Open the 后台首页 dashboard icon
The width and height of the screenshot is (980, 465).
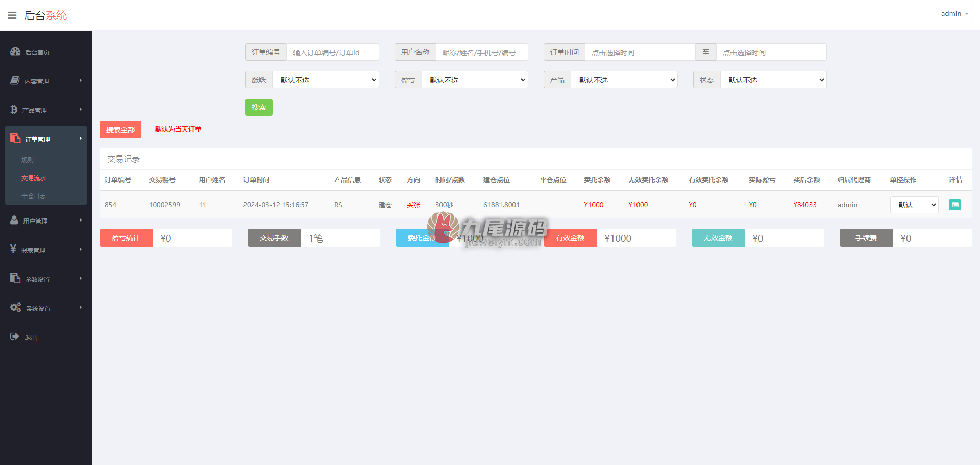[15, 52]
